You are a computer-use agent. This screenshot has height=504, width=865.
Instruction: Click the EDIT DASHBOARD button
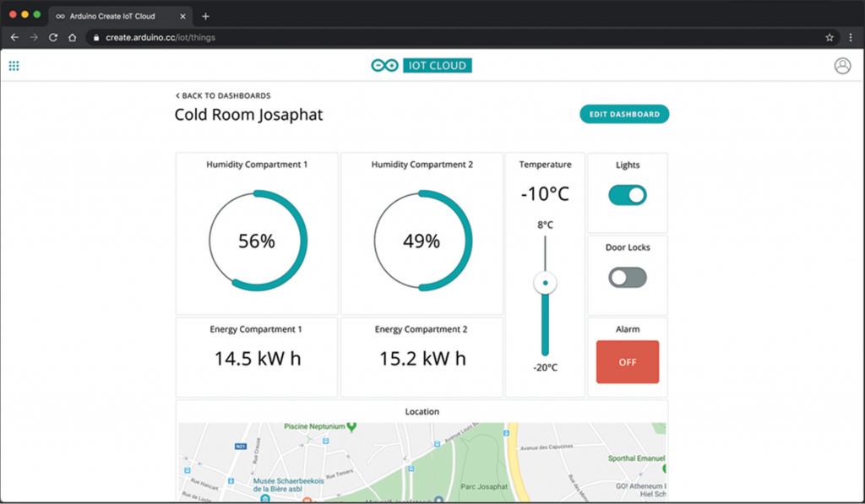[624, 113]
